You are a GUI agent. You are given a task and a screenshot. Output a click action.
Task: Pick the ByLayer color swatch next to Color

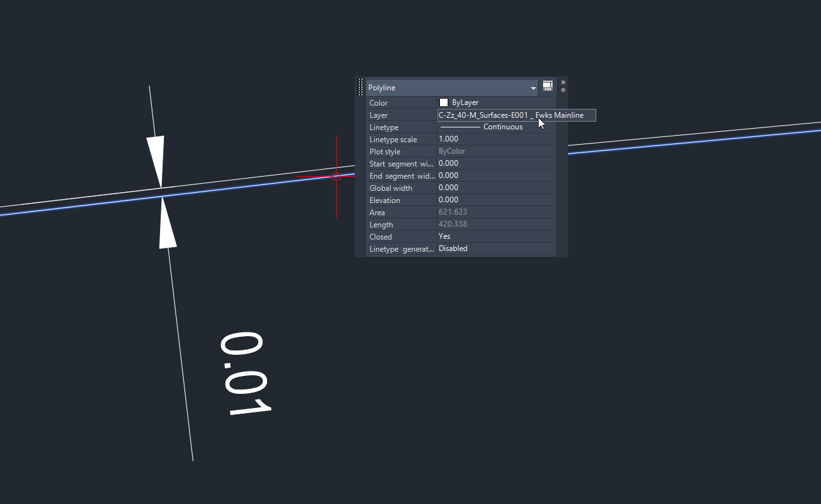[443, 102]
